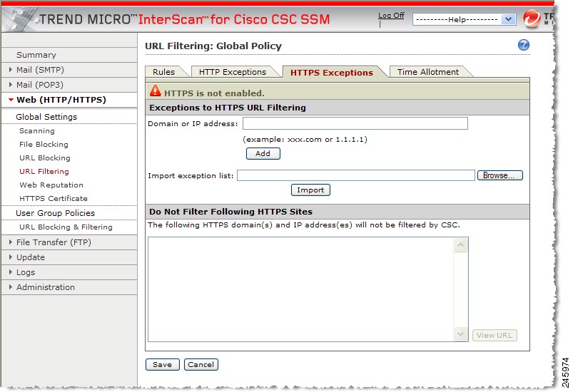573x392 pixels.
Task: Click the 'HTTPS is not enabled.' message
Action: pyautogui.click(x=214, y=93)
